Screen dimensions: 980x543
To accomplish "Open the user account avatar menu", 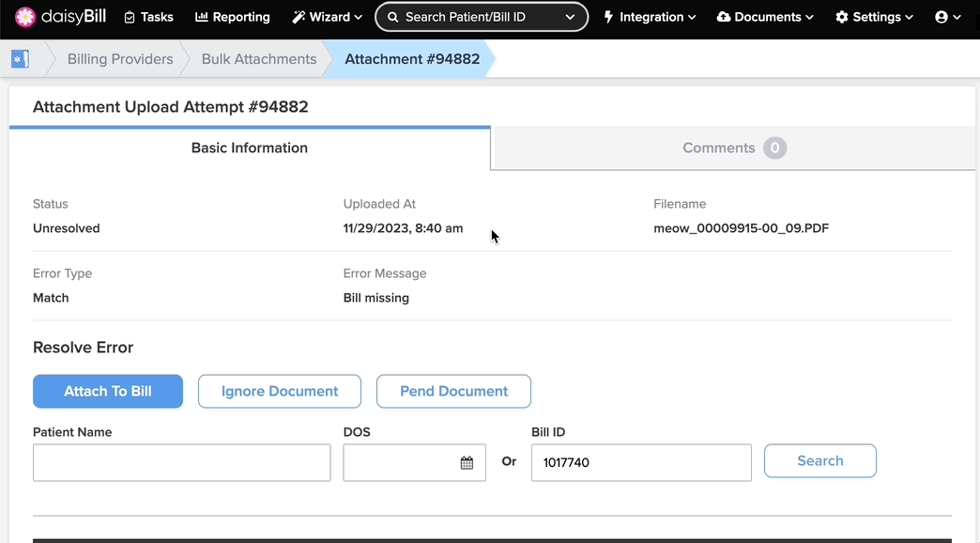I will pyautogui.click(x=947, y=17).
